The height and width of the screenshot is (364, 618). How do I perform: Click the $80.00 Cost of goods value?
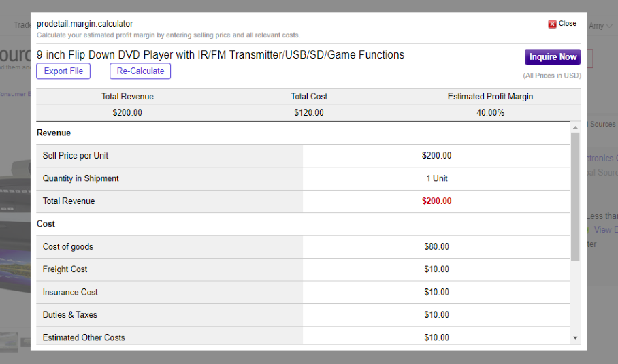(436, 246)
